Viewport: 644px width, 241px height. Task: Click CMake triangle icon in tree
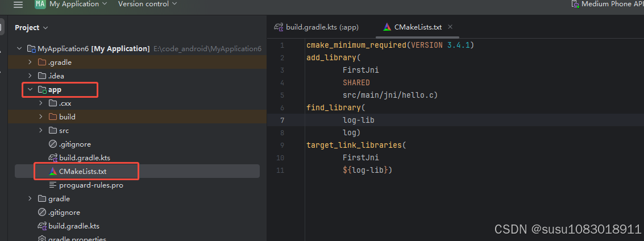[x=52, y=172]
